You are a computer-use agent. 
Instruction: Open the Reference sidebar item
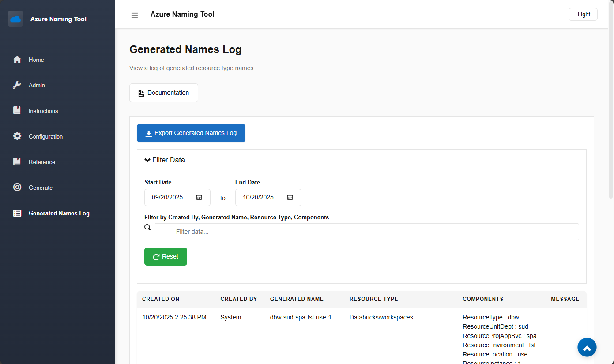[x=41, y=162]
